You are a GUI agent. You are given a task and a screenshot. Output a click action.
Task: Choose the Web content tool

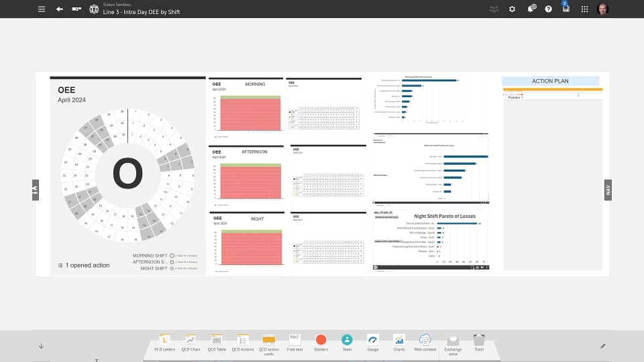(x=425, y=343)
